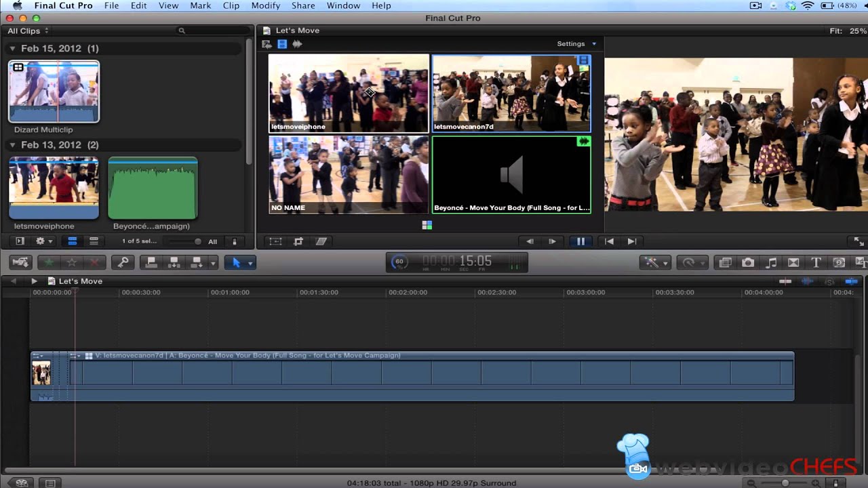Click the Distort tool in viewer
This screenshot has width=868, height=488.
(x=321, y=241)
